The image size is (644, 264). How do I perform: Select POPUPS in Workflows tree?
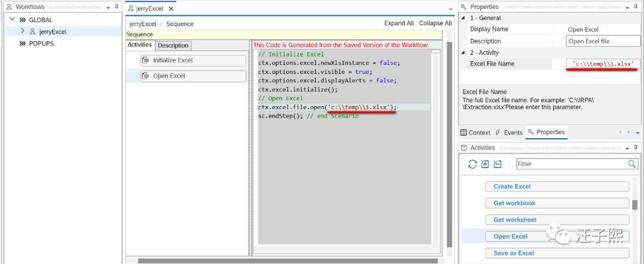41,44
